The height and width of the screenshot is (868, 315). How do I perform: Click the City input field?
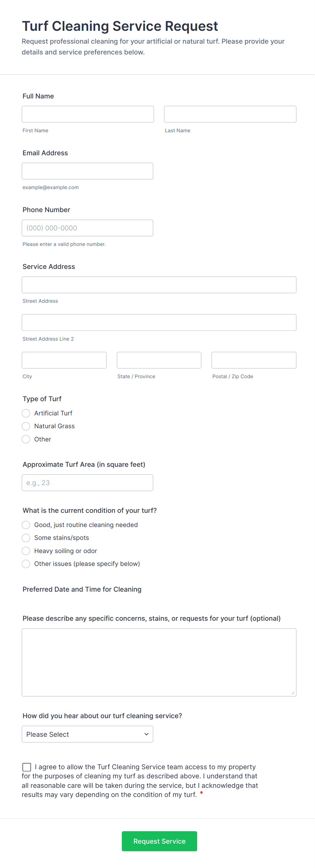tap(64, 360)
